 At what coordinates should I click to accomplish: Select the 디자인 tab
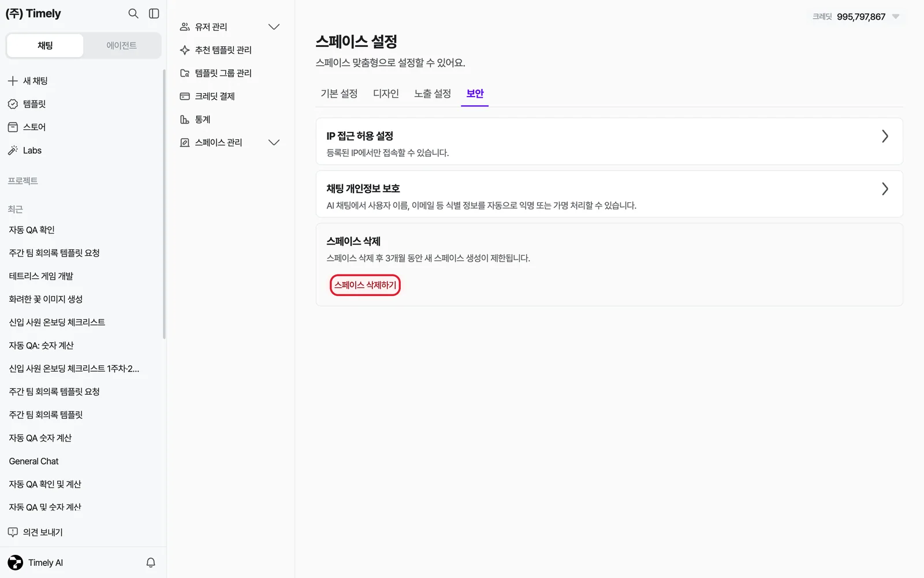(386, 94)
